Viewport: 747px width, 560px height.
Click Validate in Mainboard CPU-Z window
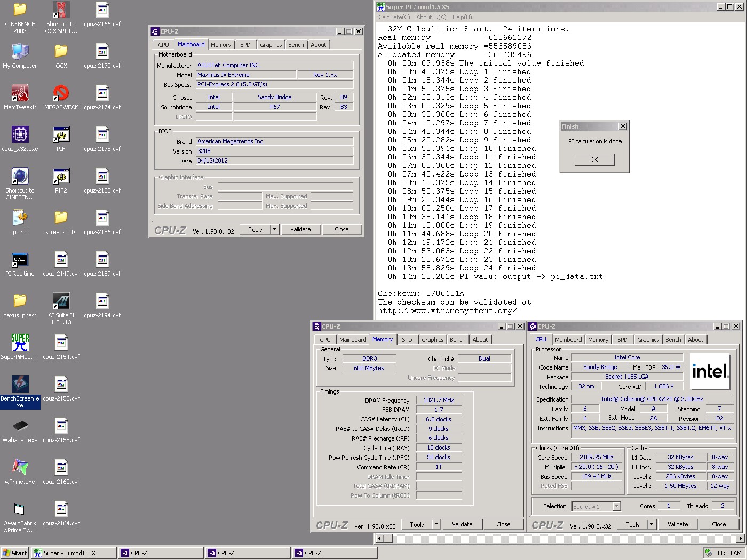300,229
